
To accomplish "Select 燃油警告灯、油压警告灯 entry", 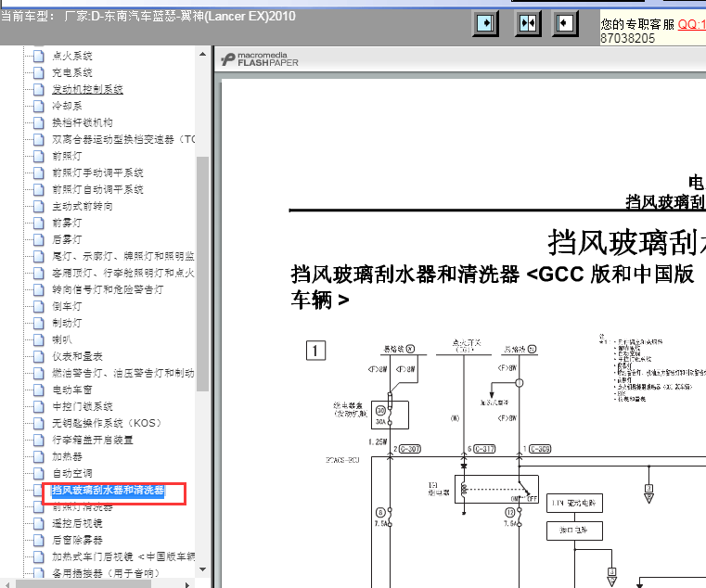I will 123,373.
